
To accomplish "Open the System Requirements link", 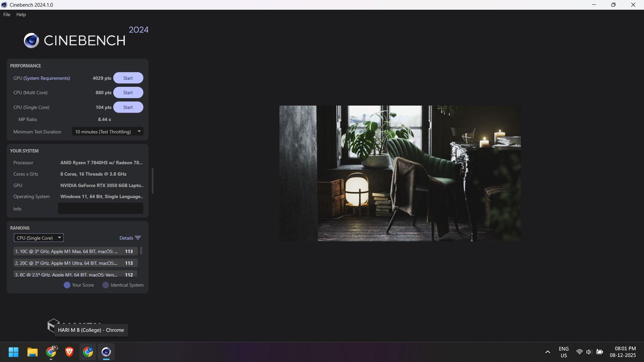I will 47,78.
